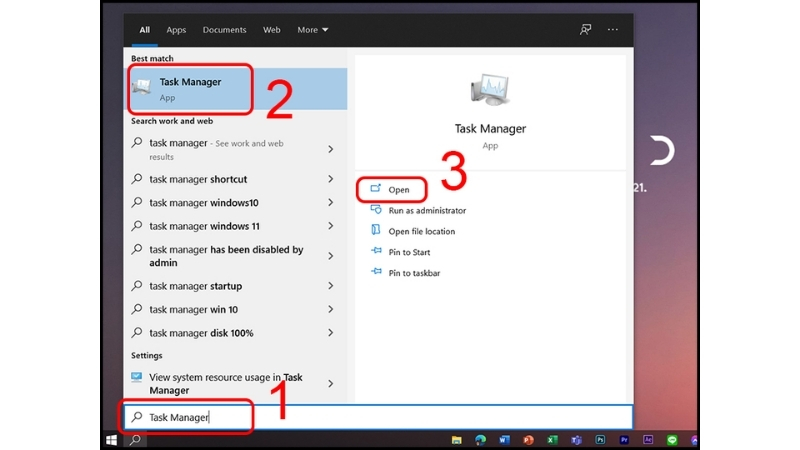Open After Effects from the taskbar
The height and width of the screenshot is (450, 800).
pos(648,440)
